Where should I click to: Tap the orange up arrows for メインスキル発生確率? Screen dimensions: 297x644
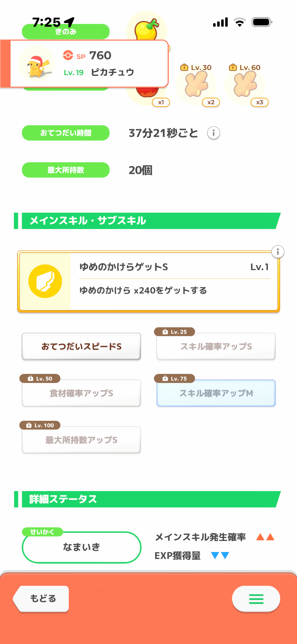coord(265,537)
